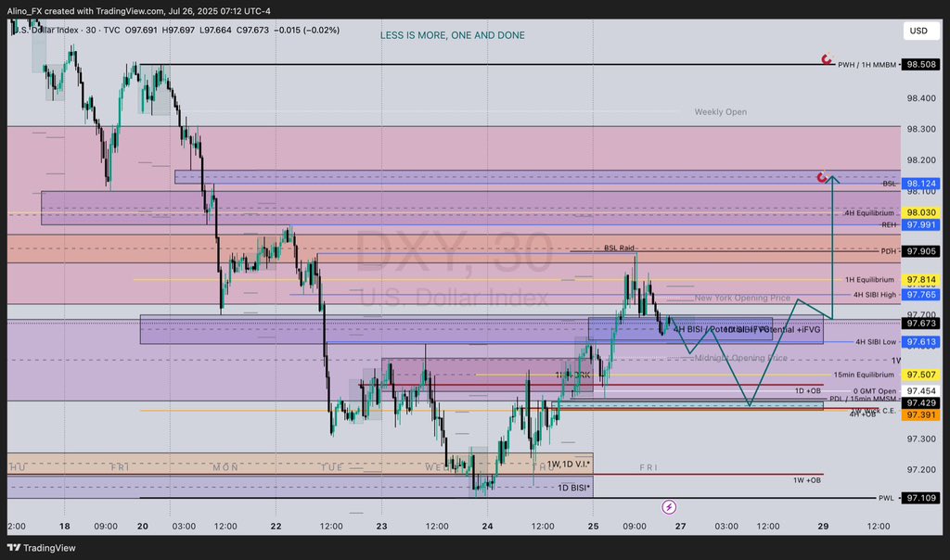Click date 22 on the time axis
The width and height of the screenshot is (950, 560).
pyautogui.click(x=276, y=526)
